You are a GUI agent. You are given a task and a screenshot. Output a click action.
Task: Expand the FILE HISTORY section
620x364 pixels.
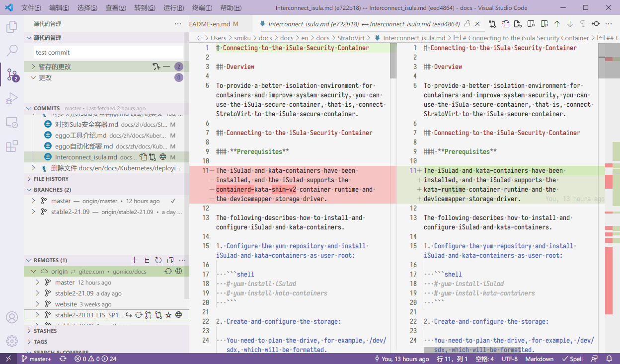tap(29, 179)
